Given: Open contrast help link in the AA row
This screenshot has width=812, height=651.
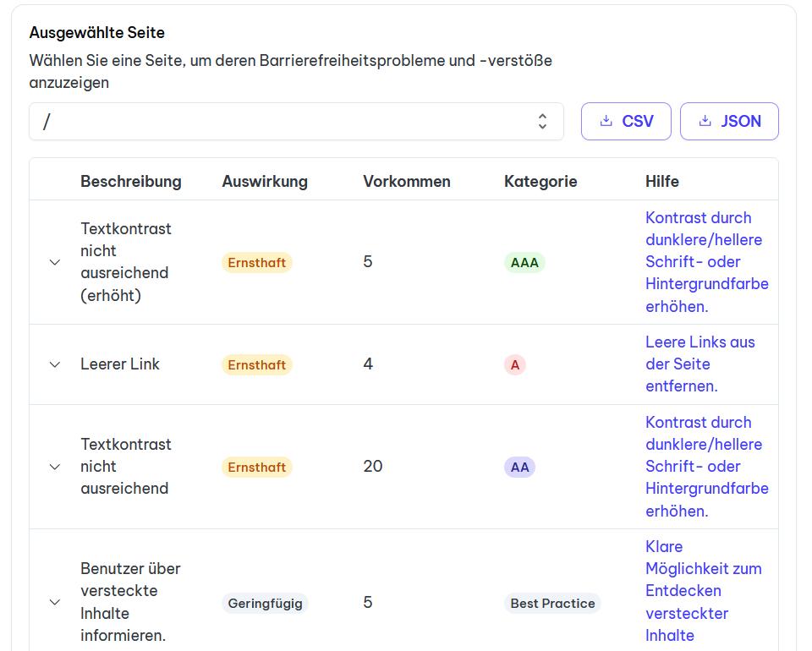Looking at the screenshot, I should pos(706,466).
